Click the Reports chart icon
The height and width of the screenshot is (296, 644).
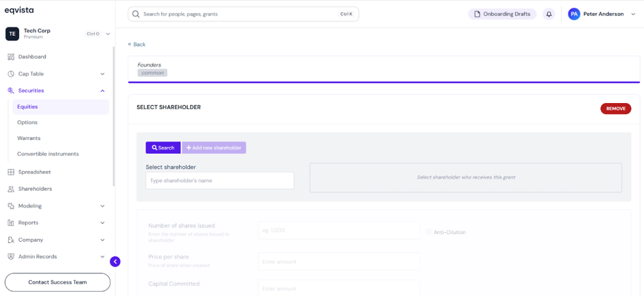[11, 223]
